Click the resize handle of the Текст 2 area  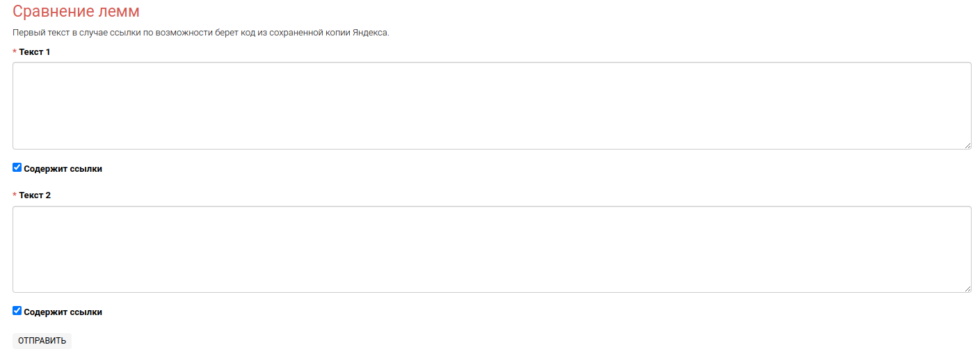[967, 288]
